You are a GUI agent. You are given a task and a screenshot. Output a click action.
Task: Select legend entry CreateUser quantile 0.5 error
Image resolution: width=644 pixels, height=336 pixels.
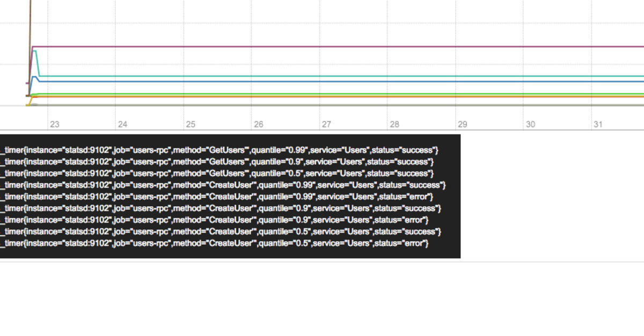pyautogui.click(x=215, y=243)
